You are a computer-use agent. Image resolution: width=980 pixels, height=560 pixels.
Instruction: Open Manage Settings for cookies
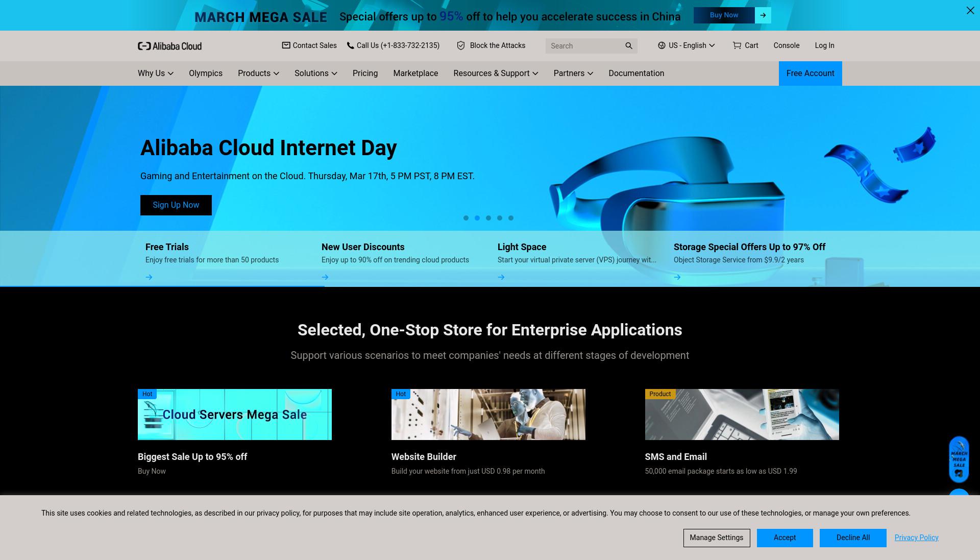pyautogui.click(x=717, y=538)
